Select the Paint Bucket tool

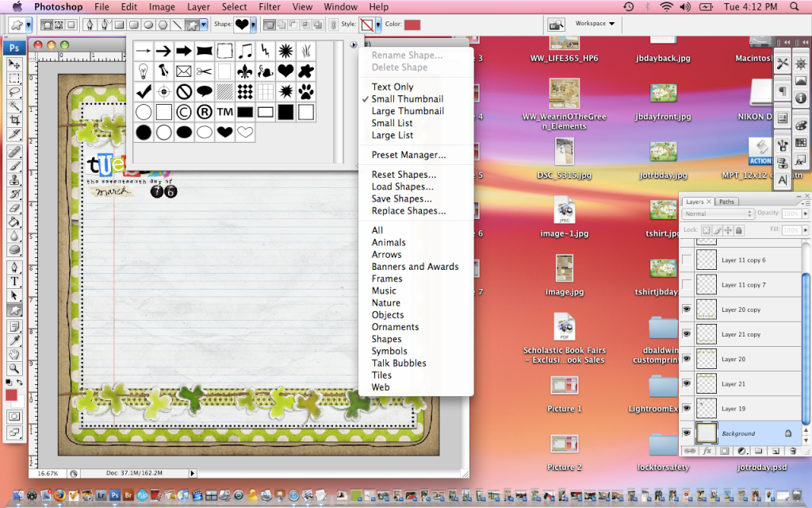click(x=14, y=222)
